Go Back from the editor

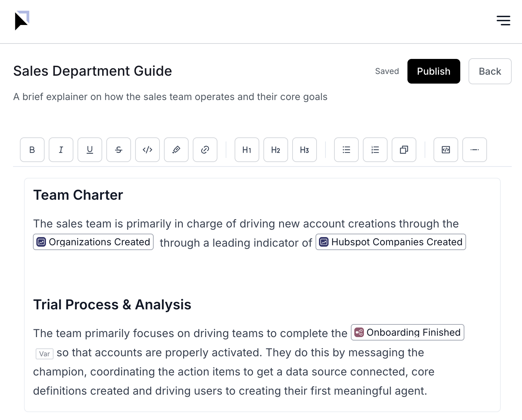coord(490,71)
